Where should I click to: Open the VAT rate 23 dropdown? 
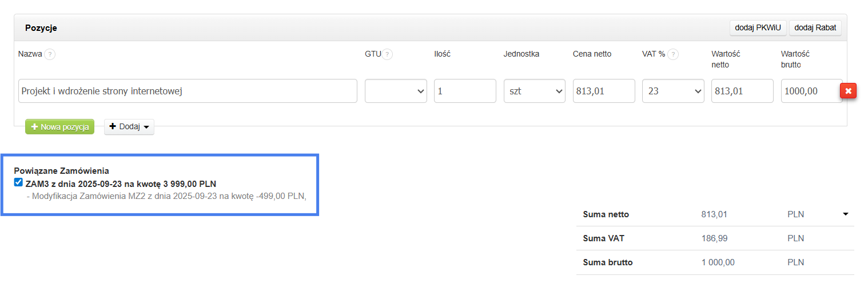tap(673, 91)
